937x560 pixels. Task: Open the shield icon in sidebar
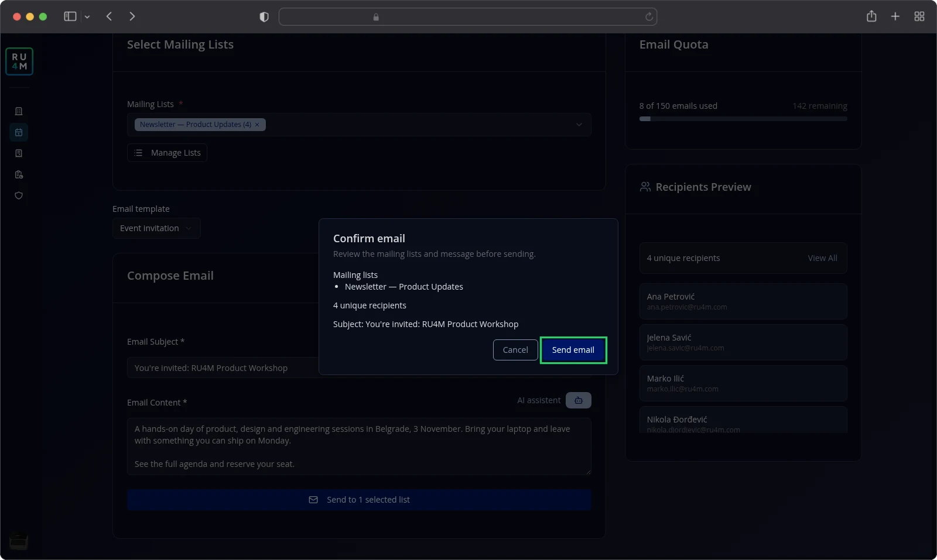pos(19,195)
